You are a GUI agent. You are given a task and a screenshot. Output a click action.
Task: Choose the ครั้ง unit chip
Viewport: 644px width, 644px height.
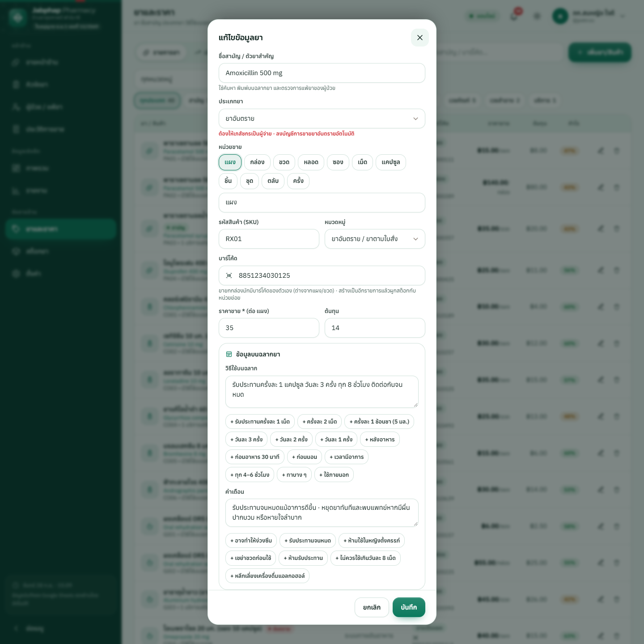pyautogui.click(x=298, y=181)
